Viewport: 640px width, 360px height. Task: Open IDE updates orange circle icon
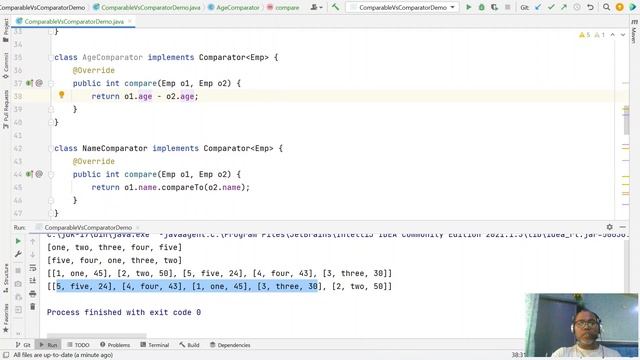pyautogui.click(x=620, y=7)
